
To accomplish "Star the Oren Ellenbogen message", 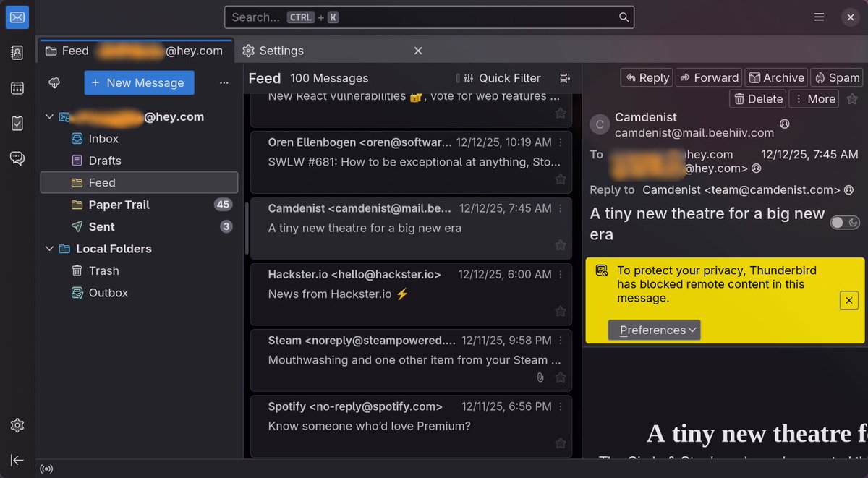I will click(560, 179).
